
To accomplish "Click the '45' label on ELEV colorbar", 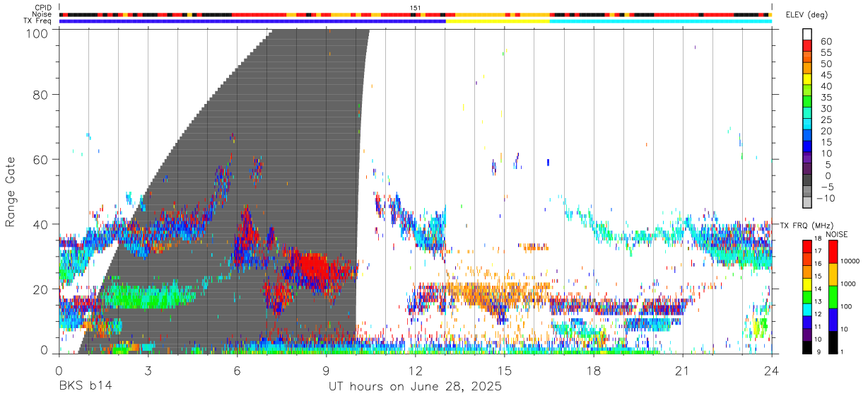I will 826,76.
